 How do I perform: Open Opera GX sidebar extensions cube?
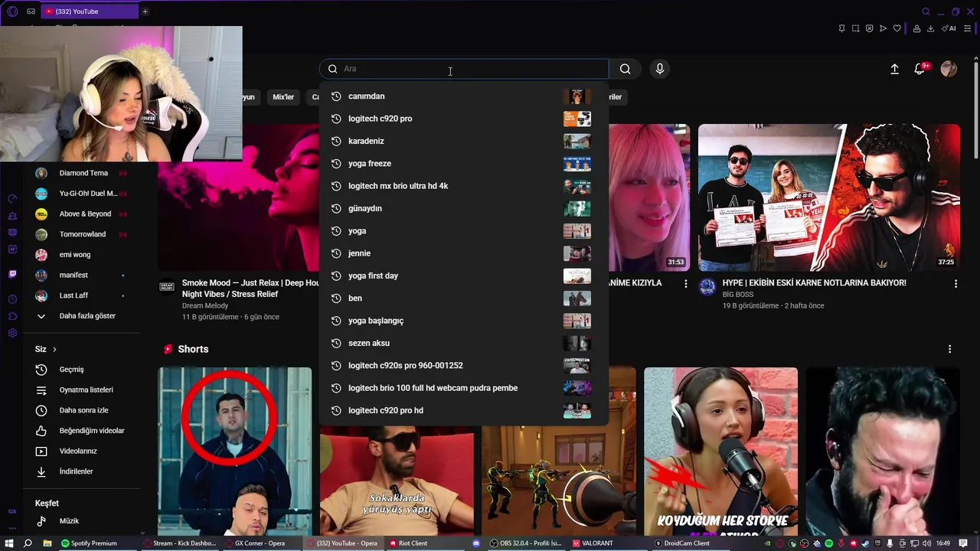tap(12, 316)
